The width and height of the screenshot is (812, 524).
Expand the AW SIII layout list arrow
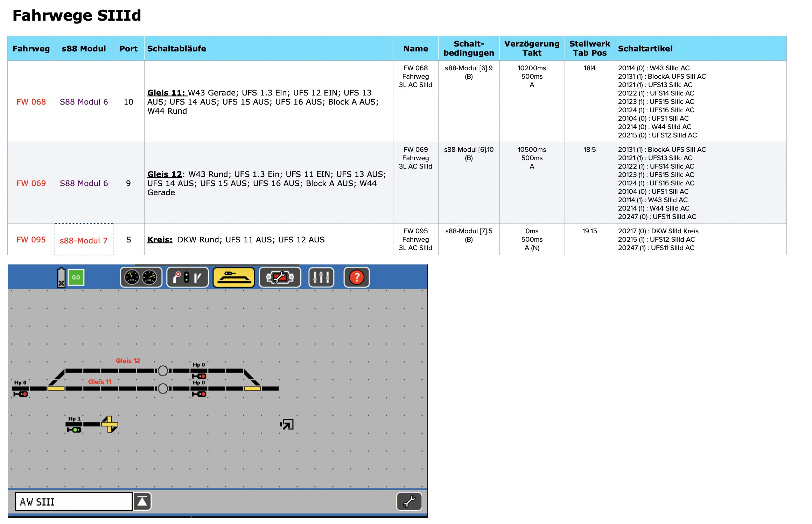pos(142,501)
